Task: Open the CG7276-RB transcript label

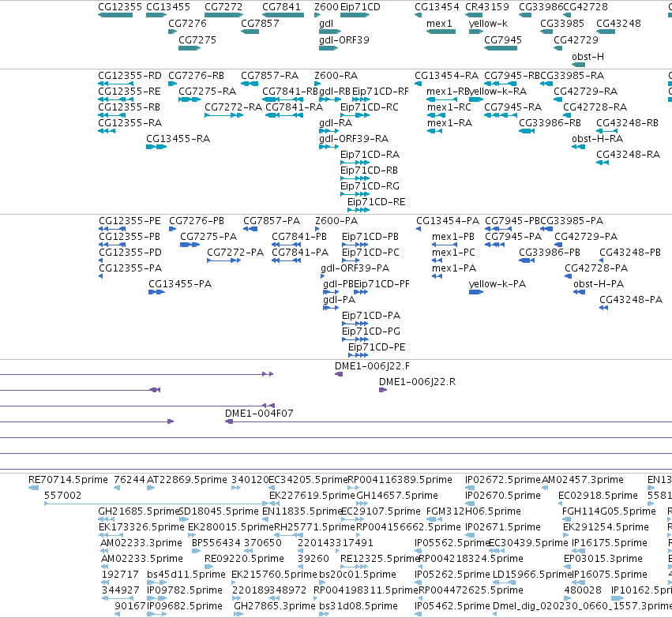Action: pos(197,76)
